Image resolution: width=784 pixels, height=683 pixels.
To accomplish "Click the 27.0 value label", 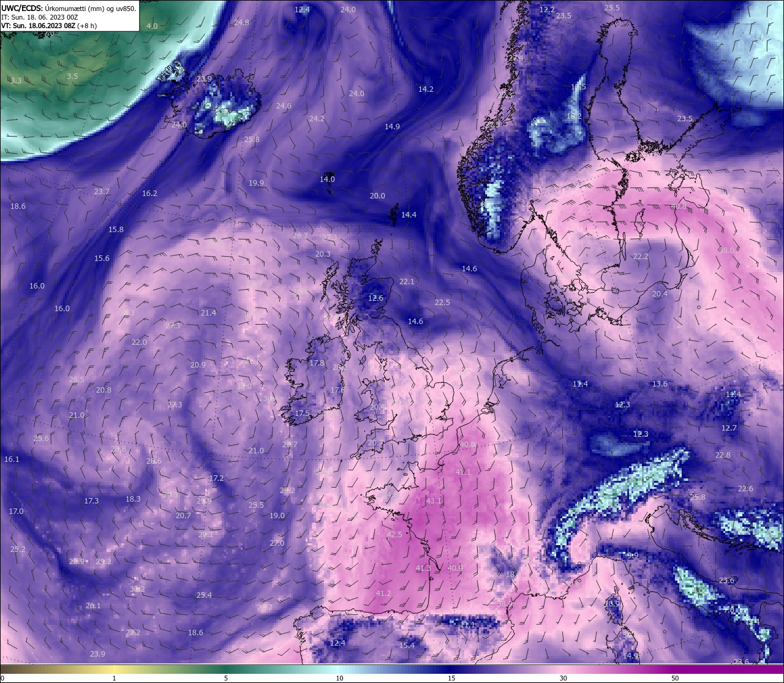I will coord(277,543).
